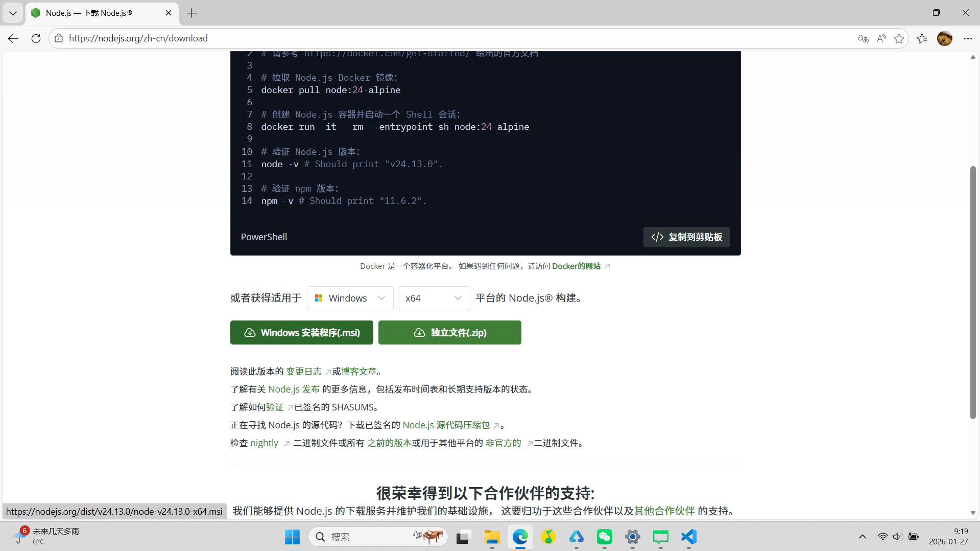Show hidden system tray icons

pyautogui.click(x=862, y=537)
